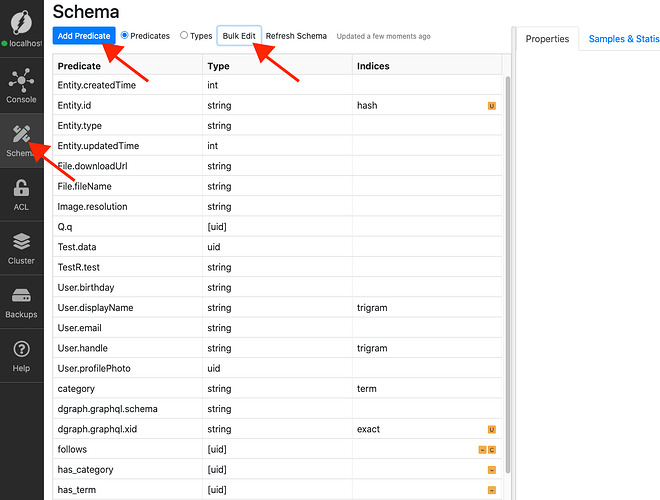Select the has_category predicate row

[277, 469]
